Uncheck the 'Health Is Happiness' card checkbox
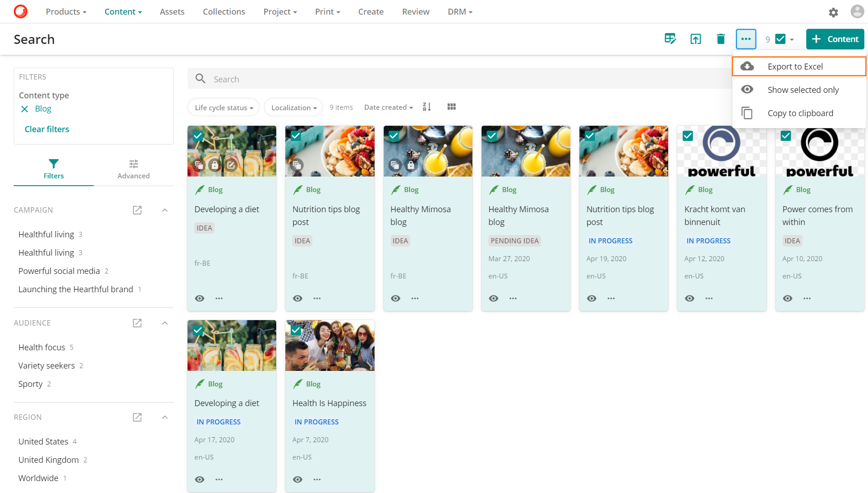The image size is (868, 493). coord(295,330)
